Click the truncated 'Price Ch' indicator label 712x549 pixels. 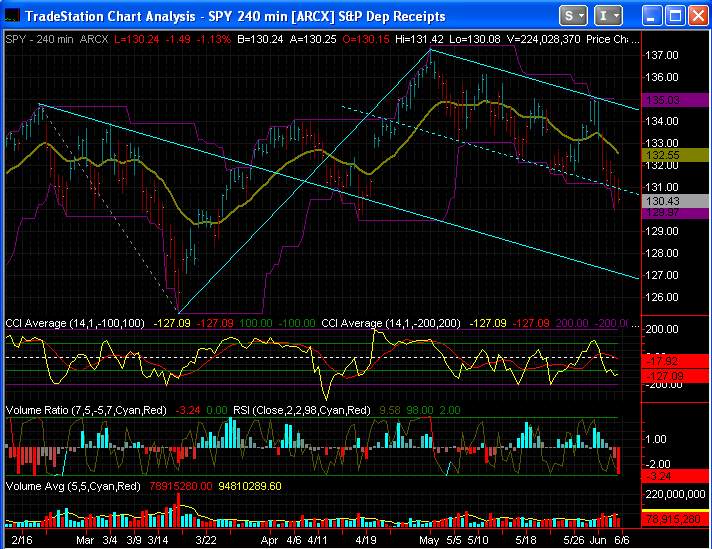[608, 40]
